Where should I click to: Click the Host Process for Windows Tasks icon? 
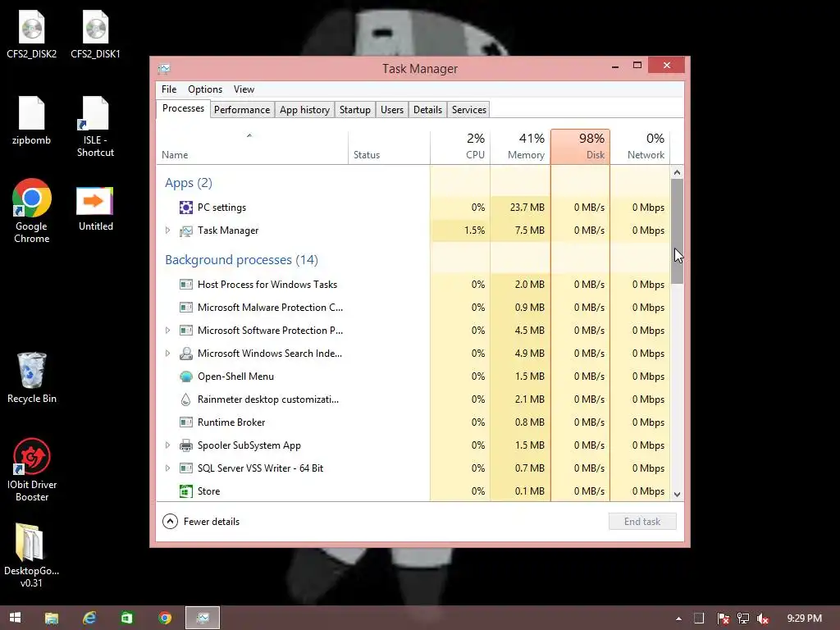pos(186,285)
